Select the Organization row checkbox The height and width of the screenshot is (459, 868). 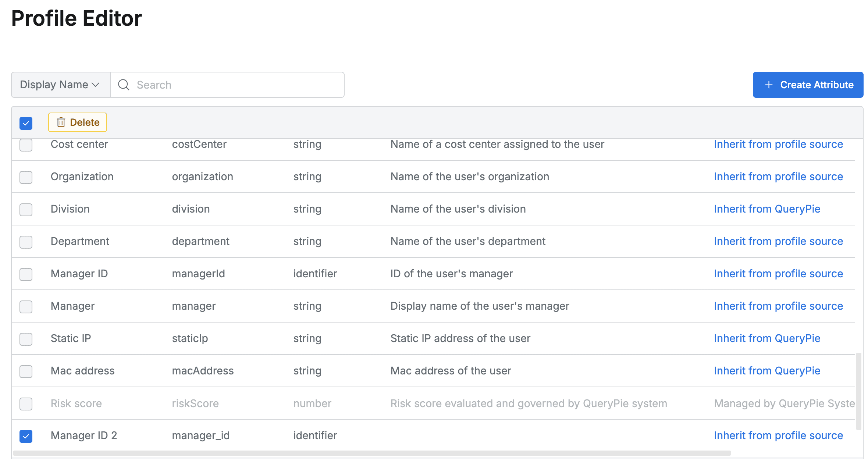(26, 177)
